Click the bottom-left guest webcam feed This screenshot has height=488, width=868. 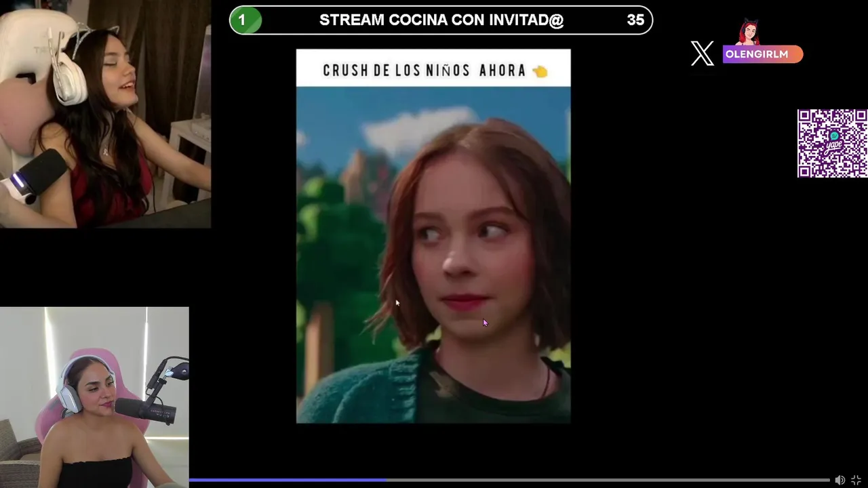[x=94, y=397]
